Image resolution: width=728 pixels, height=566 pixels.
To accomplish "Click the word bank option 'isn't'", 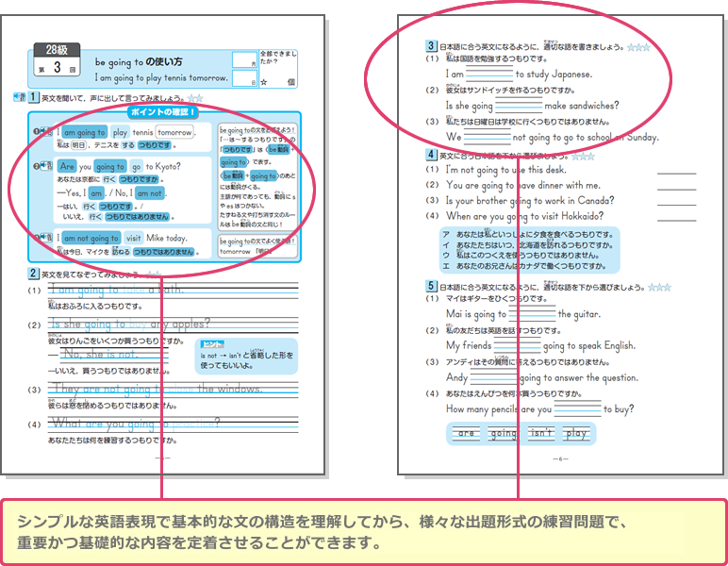I will [x=541, y=433].
